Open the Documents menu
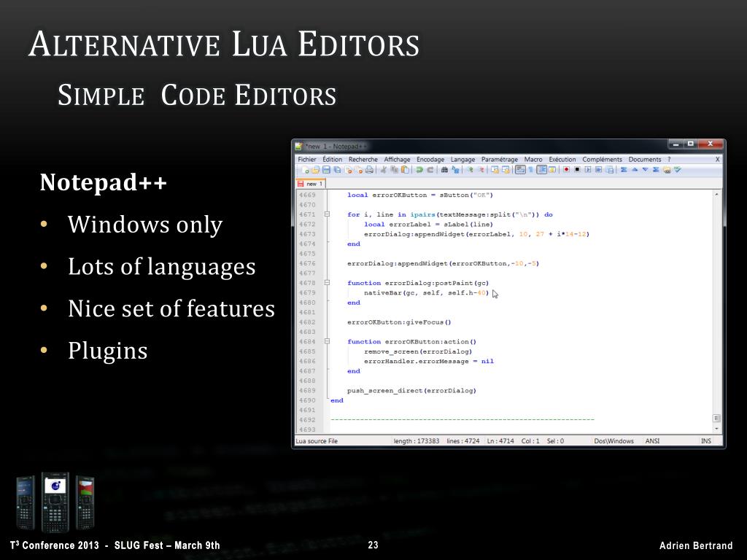Image resolution: width=747 pixels, height=560 pixels. tap(645, 160)
